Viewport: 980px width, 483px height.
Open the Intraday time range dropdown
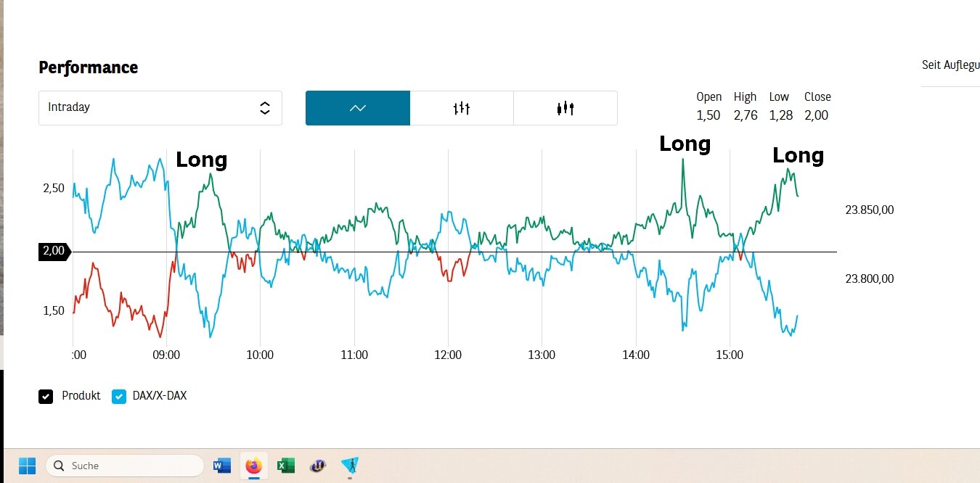tap(160, 108)
